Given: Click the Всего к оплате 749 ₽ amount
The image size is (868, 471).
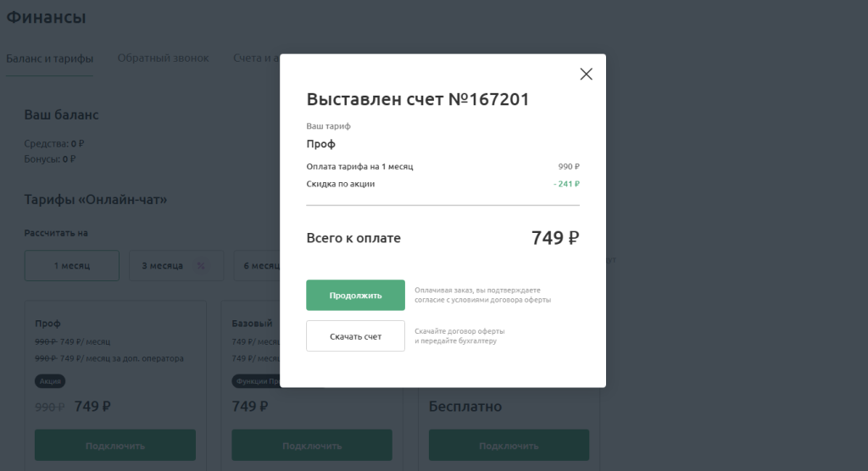Looking at the screenshot, I should coord(554,238).
